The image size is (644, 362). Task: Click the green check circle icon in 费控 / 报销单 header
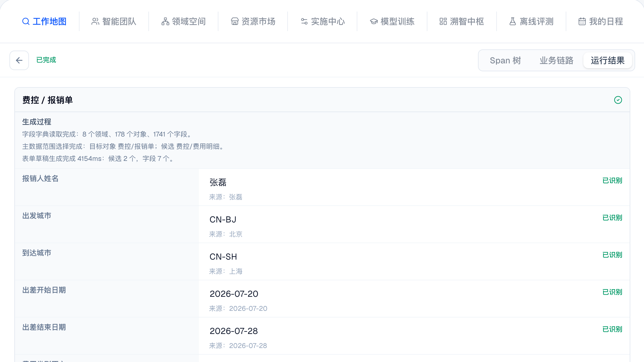(x=618, y=100)
